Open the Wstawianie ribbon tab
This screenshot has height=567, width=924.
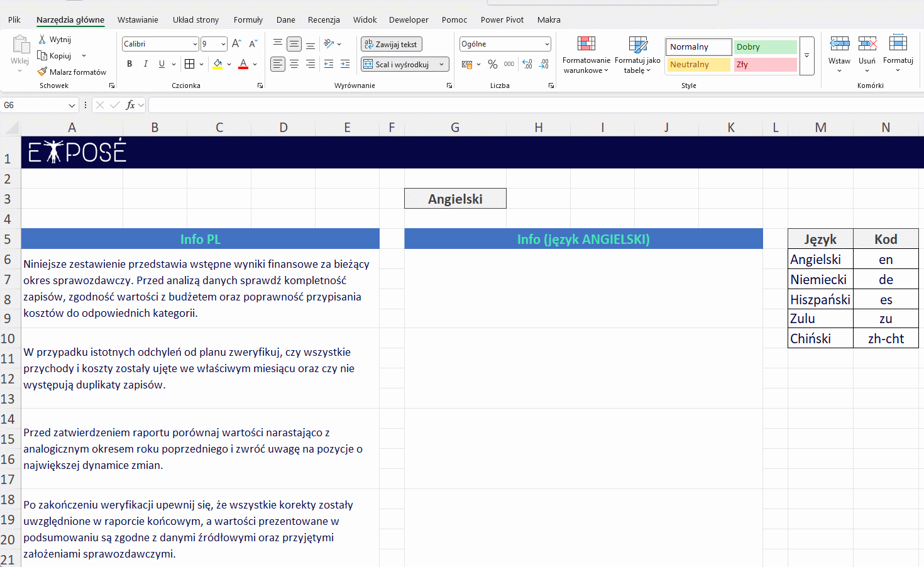[x=138, y=19]
